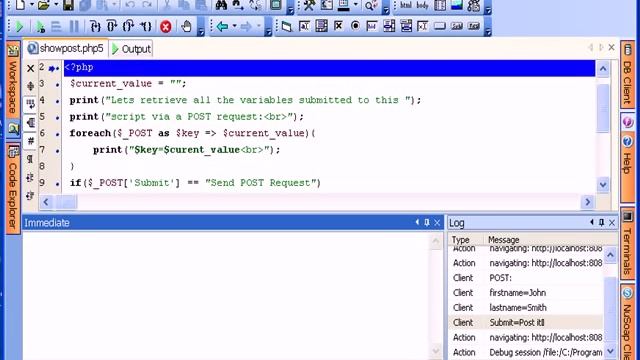Click the New file icon
This screenshot has width=640, height=360.
tap(20, 5)
